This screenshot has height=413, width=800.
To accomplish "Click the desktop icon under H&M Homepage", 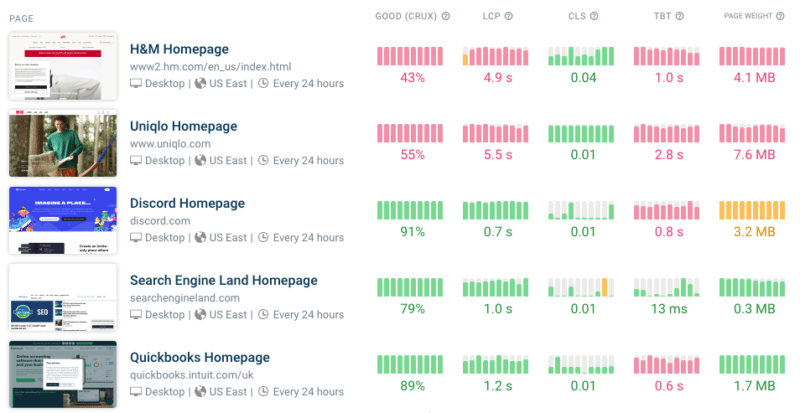I will pyautogui.click(x=136, y=83).
